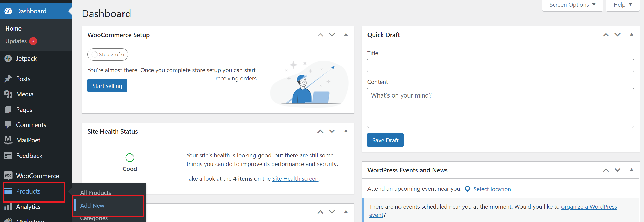Click the Feedback form icon
Image resolution: width=644 pixels, height=222 pixels.
[8, 156]
